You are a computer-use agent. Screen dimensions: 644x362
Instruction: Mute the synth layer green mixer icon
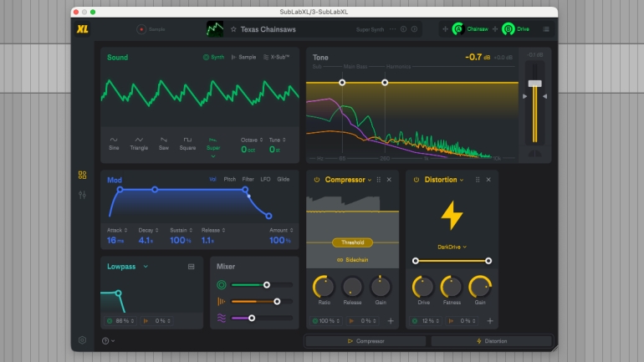pos(222,285)
